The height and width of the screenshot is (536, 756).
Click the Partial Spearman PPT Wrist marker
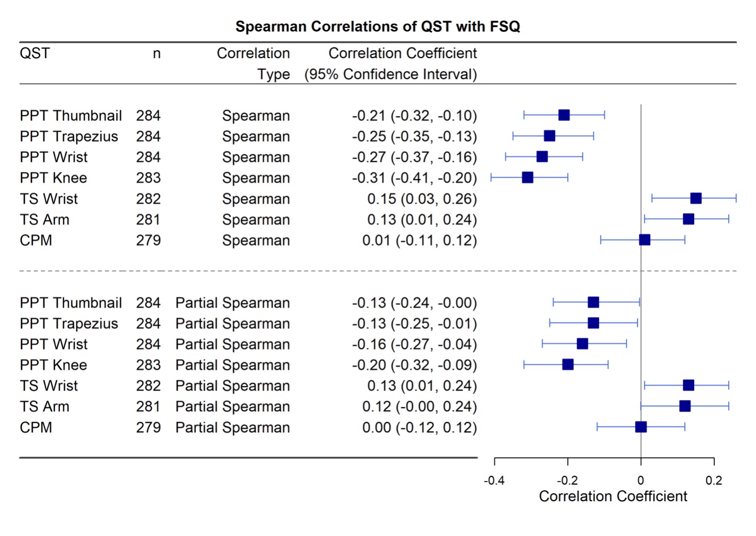coord(582,344)
